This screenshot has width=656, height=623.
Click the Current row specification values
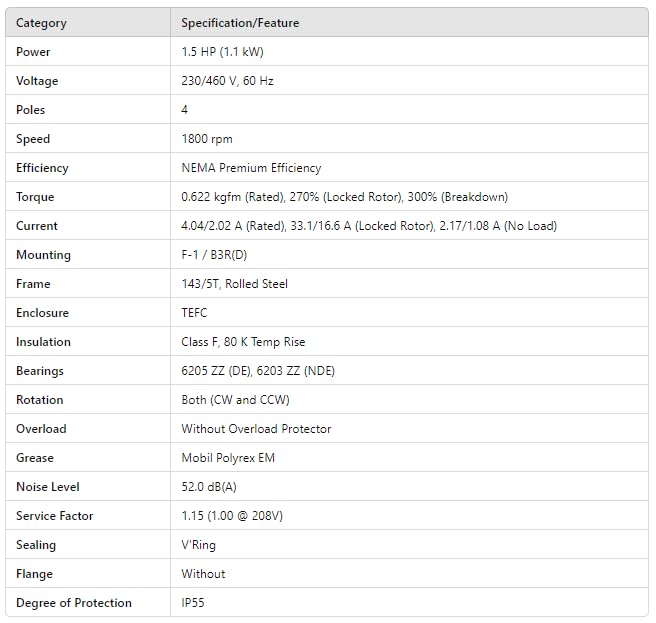click(369, 226)
